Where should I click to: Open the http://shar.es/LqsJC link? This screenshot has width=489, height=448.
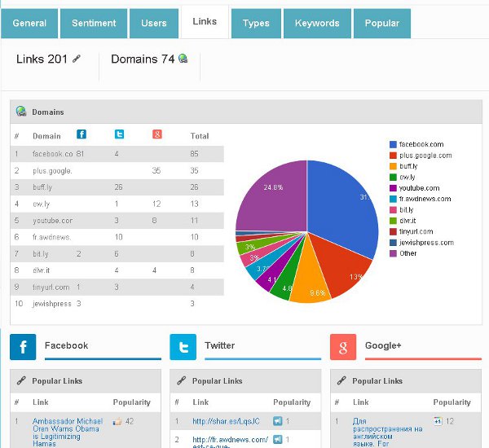[226, 421]
